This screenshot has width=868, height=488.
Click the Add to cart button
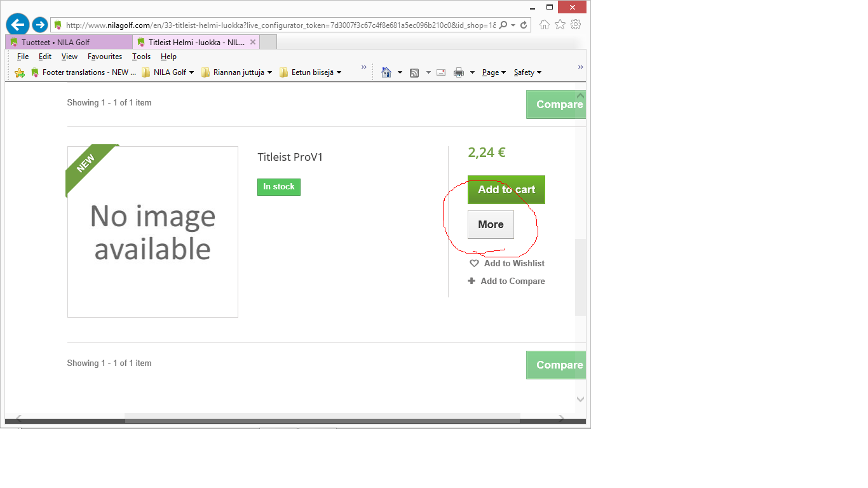pyautogui.click(x=506, y=189)
